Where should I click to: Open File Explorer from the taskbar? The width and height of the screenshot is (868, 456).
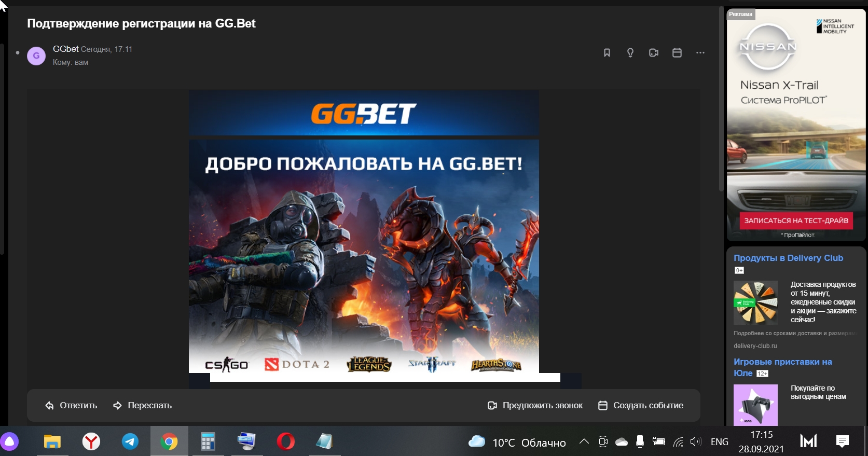(52, 441)
